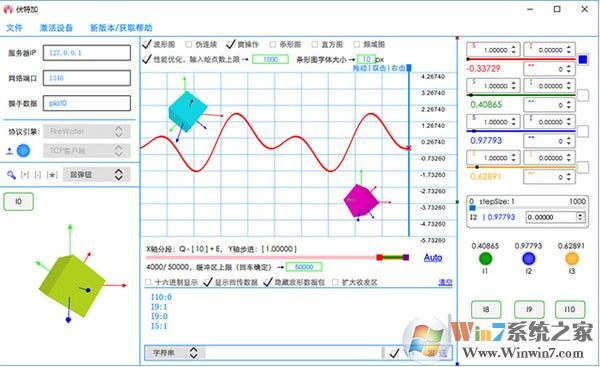The height and width of the screenshot is (367, 600).
Task: Enable the 伪连续 checkbox
Action: (x=189, y=44)
